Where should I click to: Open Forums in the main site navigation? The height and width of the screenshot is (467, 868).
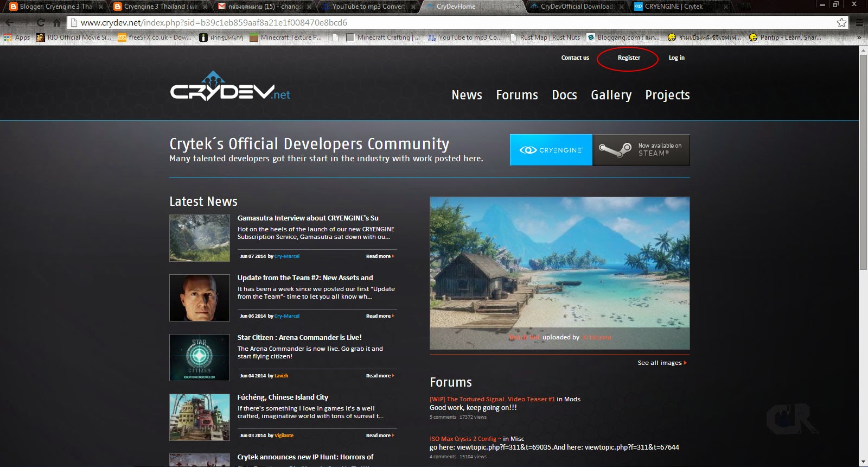517,95
